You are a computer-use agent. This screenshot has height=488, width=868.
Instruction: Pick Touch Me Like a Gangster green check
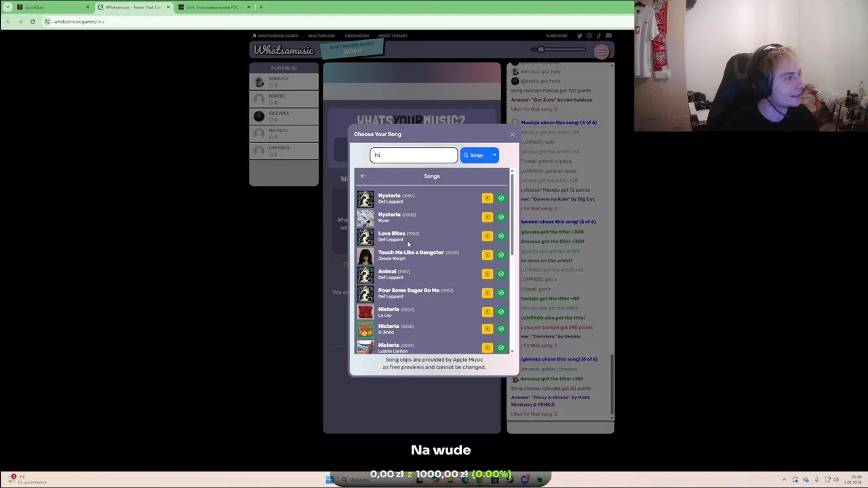tap(501, 255)
